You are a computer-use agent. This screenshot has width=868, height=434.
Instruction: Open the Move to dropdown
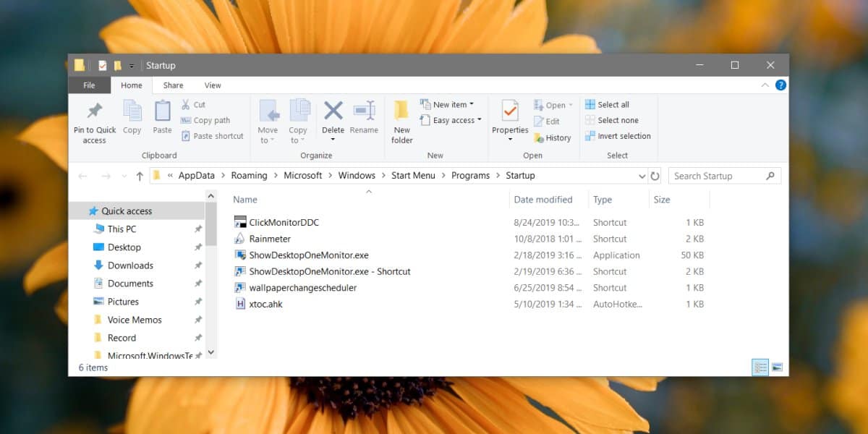pos(268,135)
